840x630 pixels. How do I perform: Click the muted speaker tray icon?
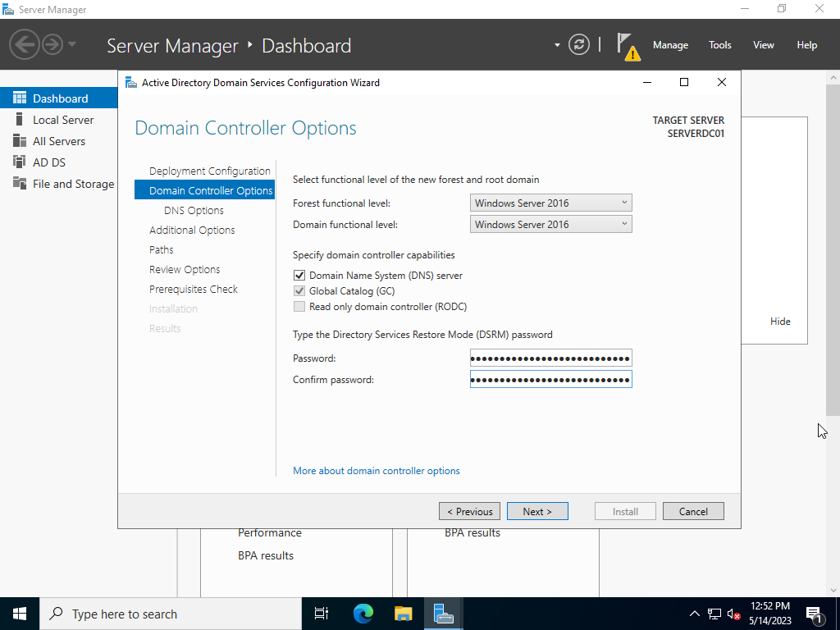(734, 614)
